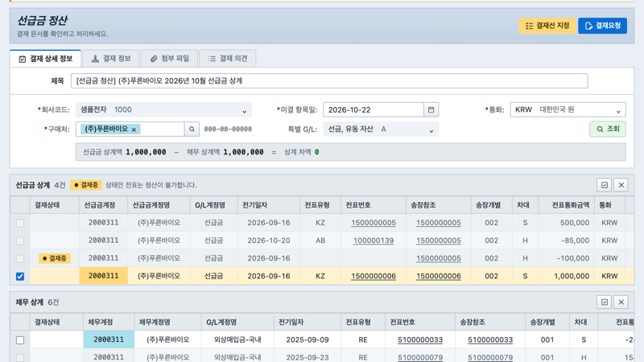The height and width of the screenshot is (362, 644).
Task: Open 전표번호 link 1500000006
Action: (374, 276)
